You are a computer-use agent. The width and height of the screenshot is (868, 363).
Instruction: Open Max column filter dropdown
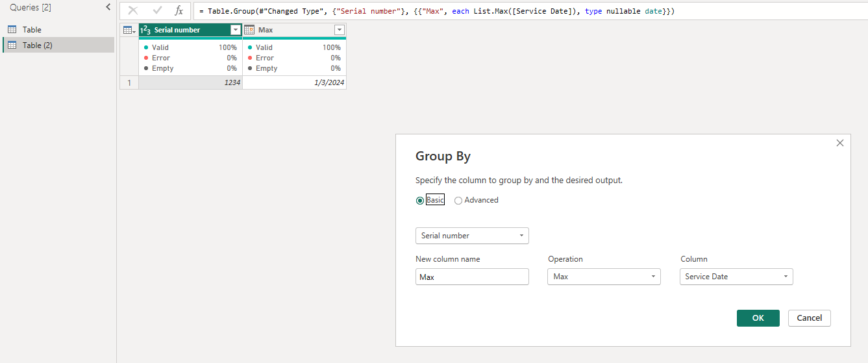[x=340, y=30]
